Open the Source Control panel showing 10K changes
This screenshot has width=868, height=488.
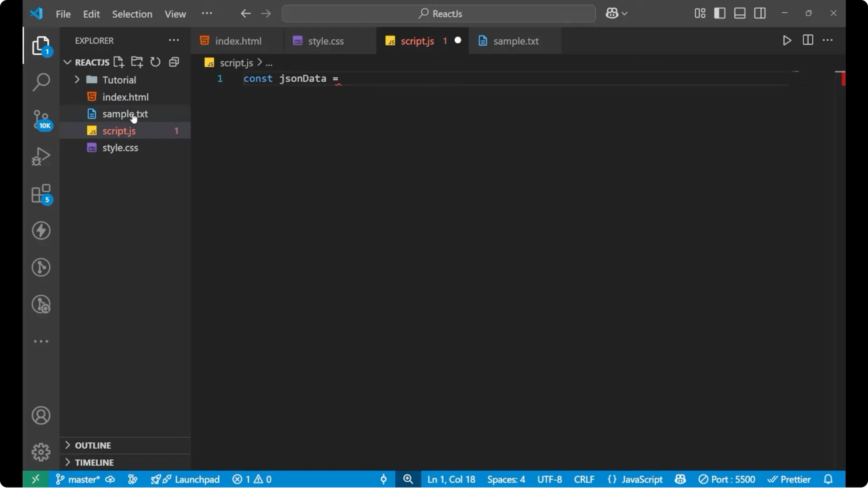pos(41,120)
